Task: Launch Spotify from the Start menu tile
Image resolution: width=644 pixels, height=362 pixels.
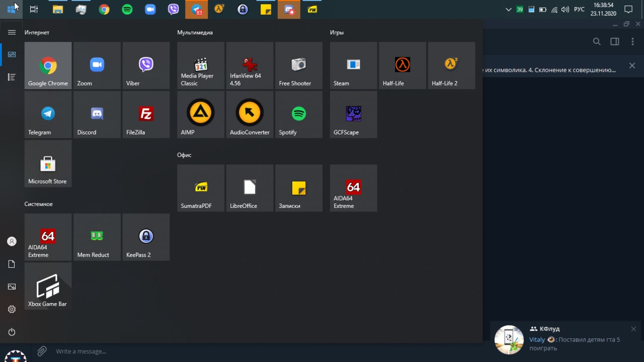Action: pyautogui.click(x=299, y=114)
